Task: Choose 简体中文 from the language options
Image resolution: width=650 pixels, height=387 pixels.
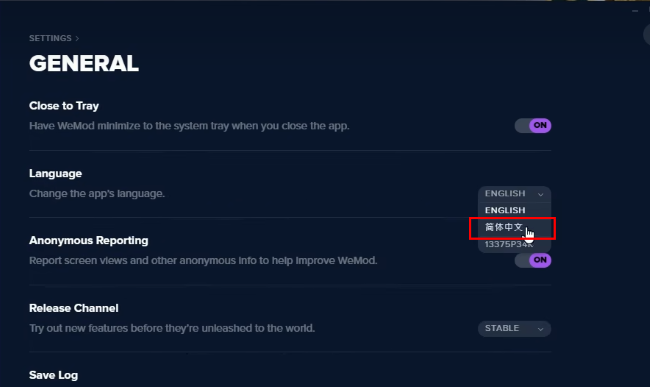Action: (x=514, y=227)
